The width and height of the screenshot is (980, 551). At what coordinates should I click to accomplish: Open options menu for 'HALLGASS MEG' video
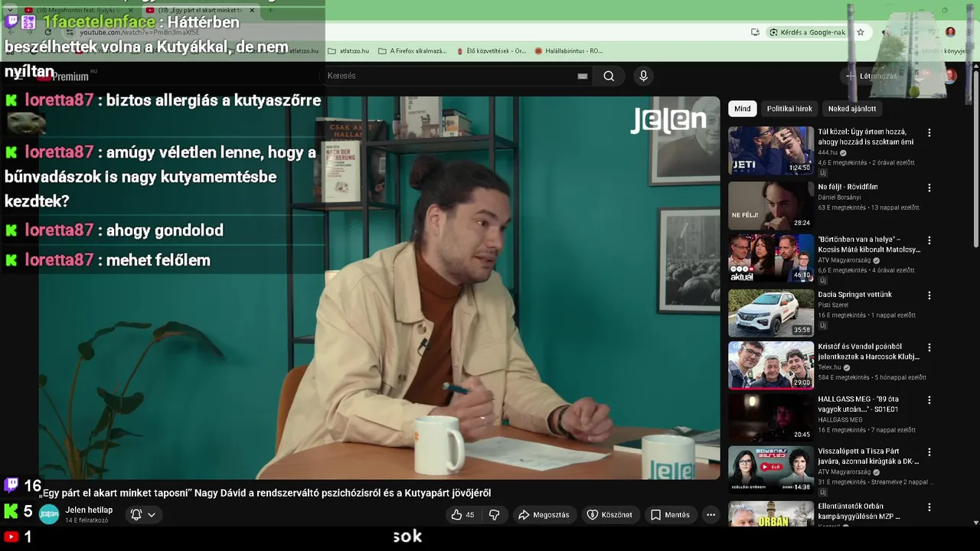point(929,400)
